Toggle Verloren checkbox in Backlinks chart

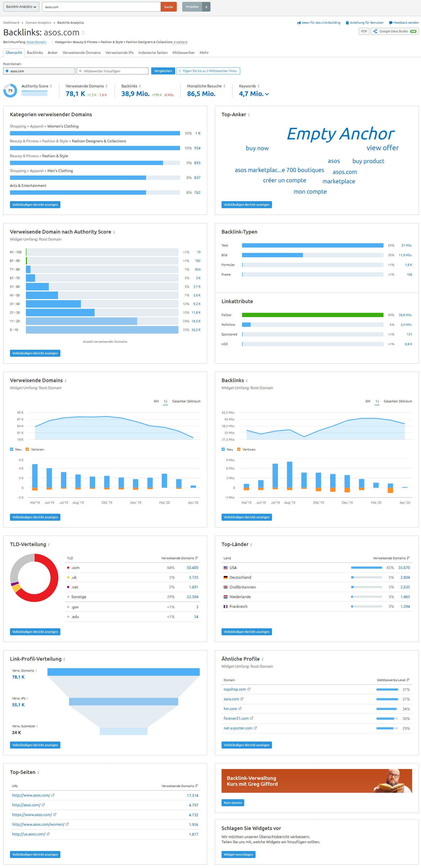tap(239, 450)
